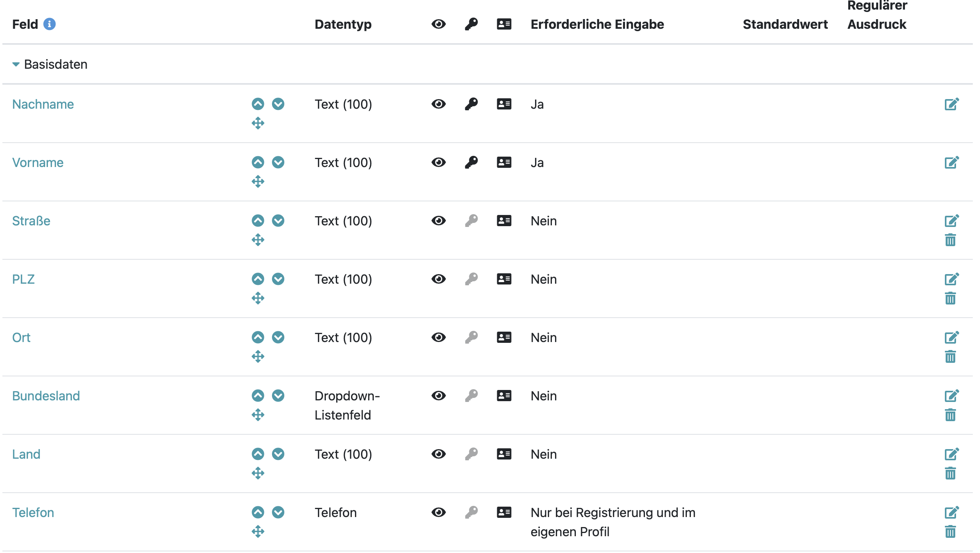980x553 pixels.
Task: Move the Ort field down
Action: [278, 337]
